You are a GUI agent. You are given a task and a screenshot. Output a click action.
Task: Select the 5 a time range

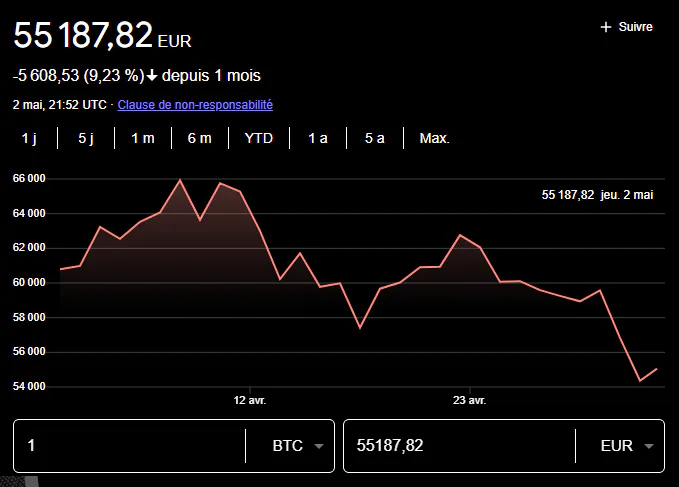375,138
